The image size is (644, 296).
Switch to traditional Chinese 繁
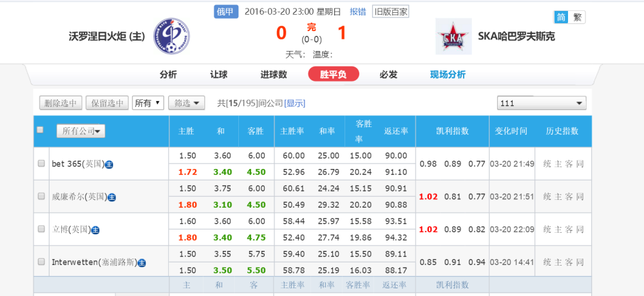pyautogui.click(x=577, y=17)
